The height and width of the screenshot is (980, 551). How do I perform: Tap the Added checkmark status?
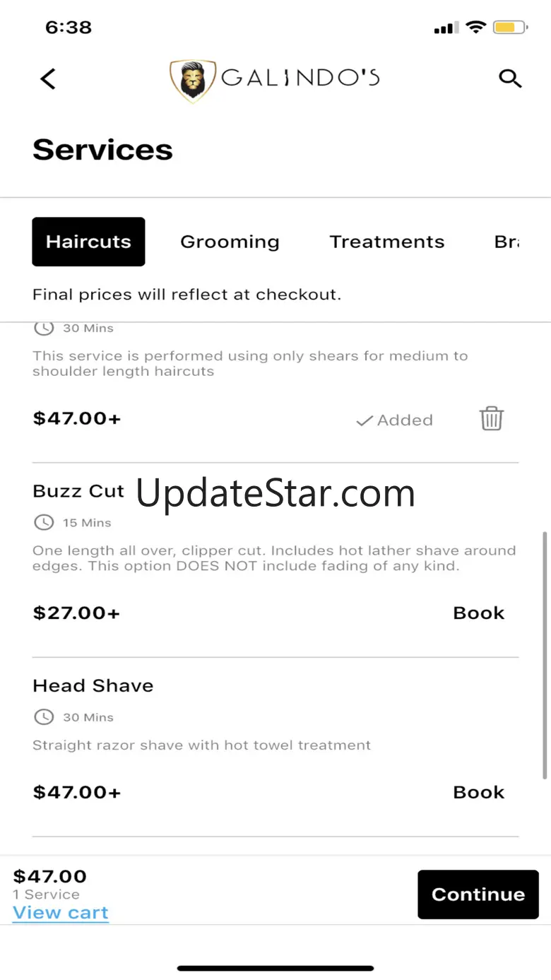(394, 420)
